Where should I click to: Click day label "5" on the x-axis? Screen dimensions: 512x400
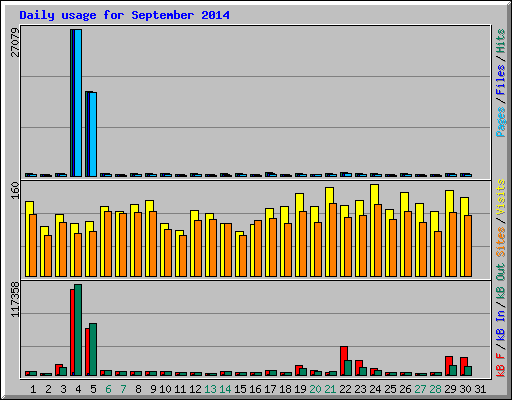coord(93,389)
